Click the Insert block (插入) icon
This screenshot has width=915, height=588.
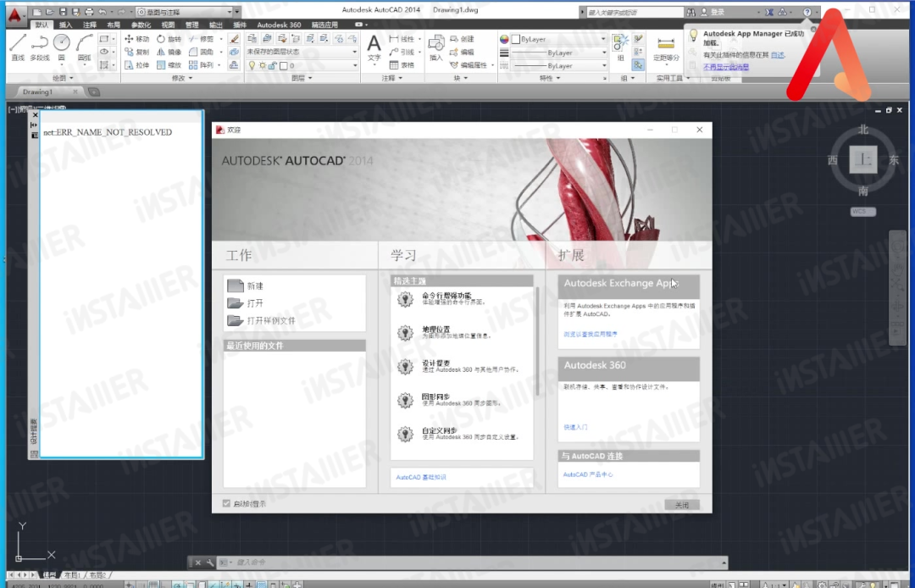click(436, 47)
